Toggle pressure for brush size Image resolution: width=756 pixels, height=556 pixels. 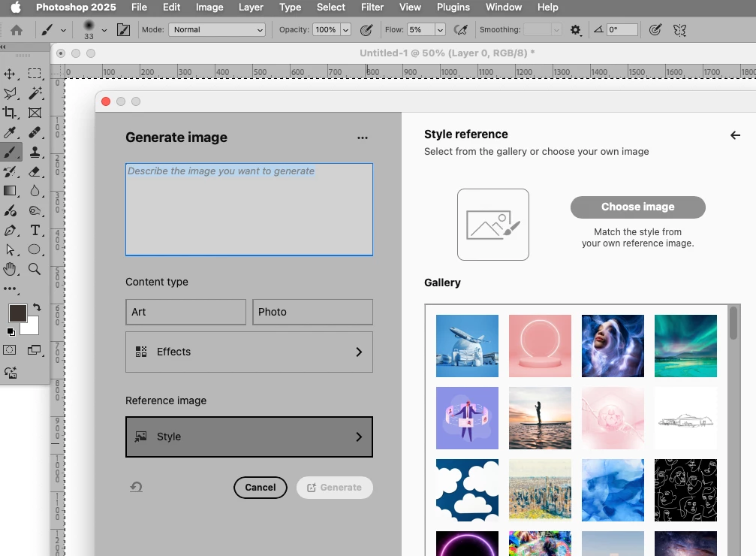pyautogui.click(x=655, y=30)
